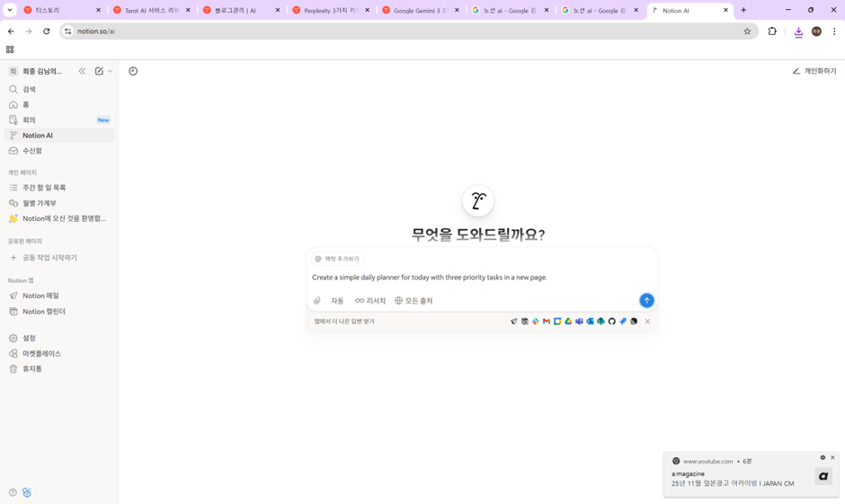The width and height of the screenshot is (845, 504).
Task: Create a new page with compose icon
Action: click(x=99, y=71)
